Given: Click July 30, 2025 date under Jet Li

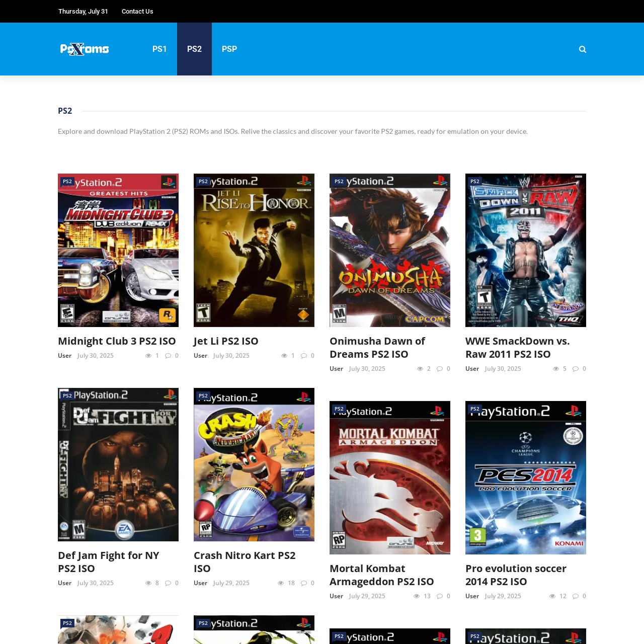Looking at the screenshot, I should pos(231,356).
